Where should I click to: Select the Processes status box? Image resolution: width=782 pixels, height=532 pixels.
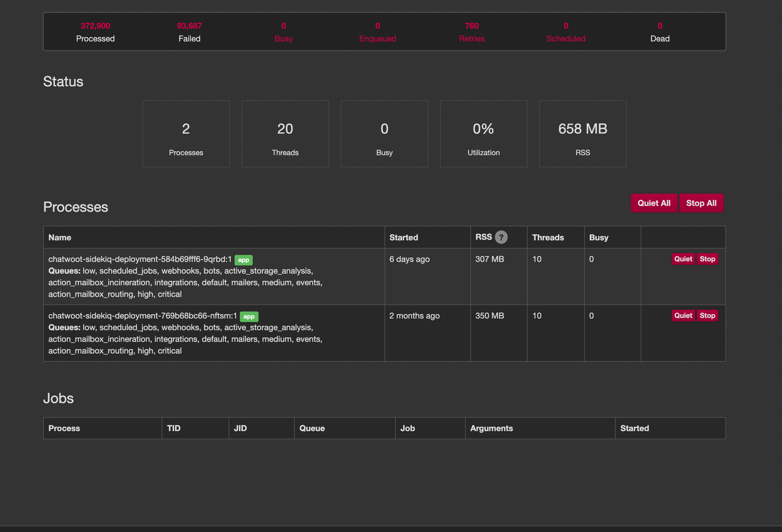point(186,134)
